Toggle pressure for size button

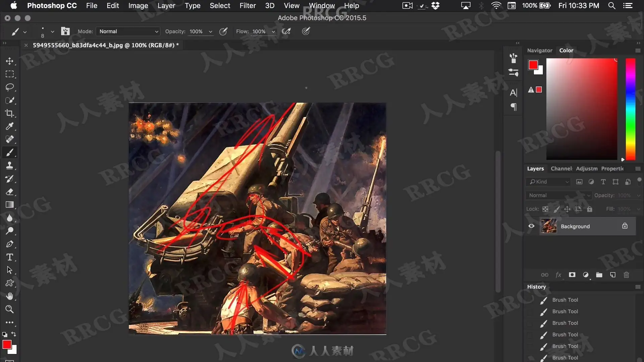(x=306, y=31)
